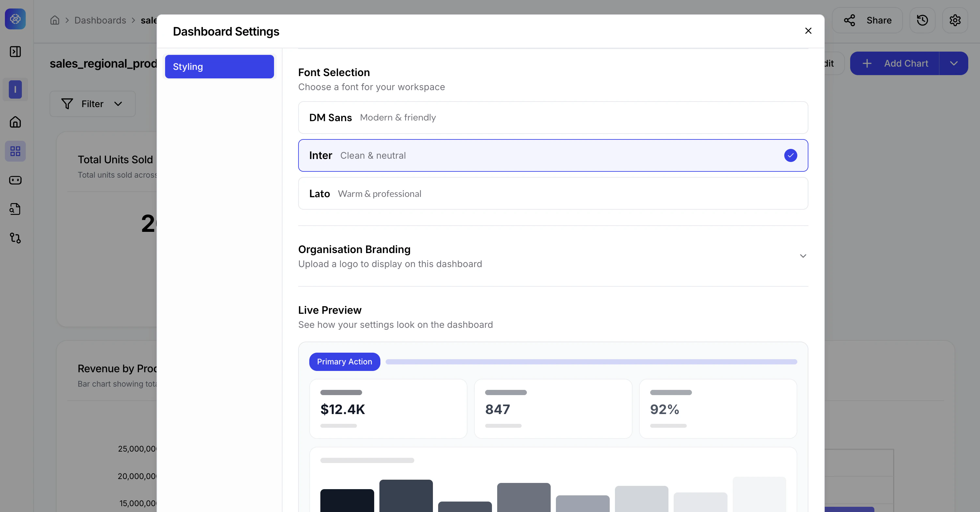Image resolution: width=980 pixels, height=512 pixels.
Task: Click the $12.4K preview card
Action: [388, 408]
